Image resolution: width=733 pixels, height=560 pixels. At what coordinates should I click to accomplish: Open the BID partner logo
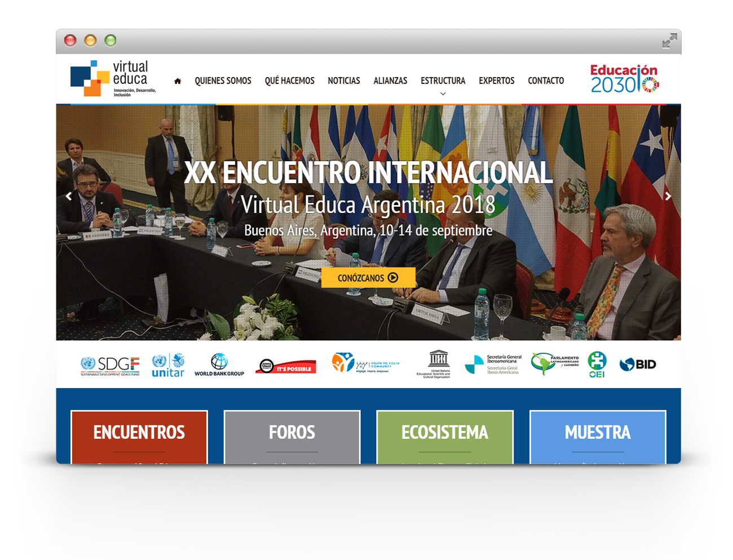638,364
